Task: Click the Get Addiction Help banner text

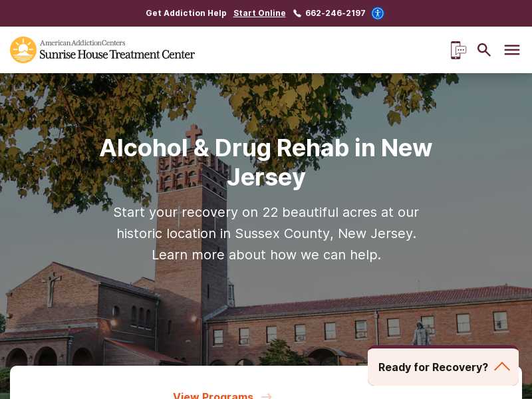Action: click(x=186, y=13)
